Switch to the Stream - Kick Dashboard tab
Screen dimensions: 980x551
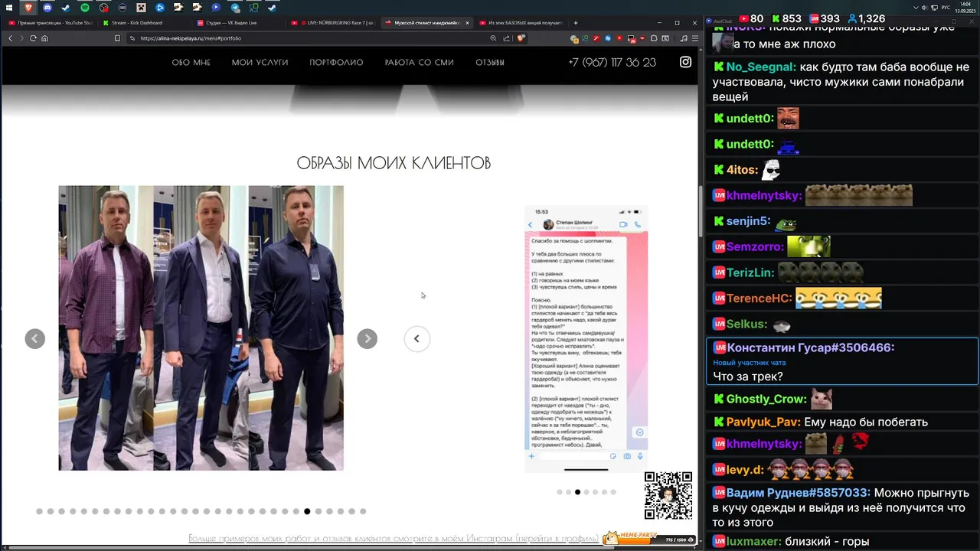tap(144, 23)
